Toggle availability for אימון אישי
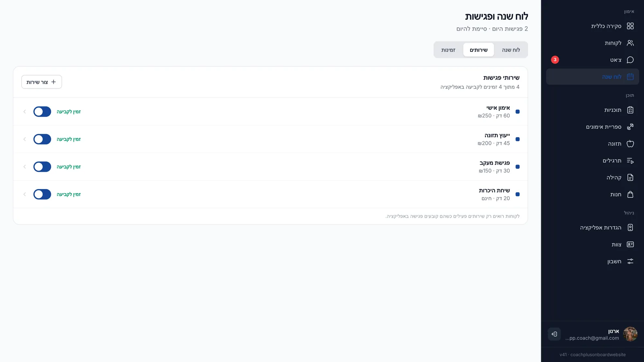This screenshot has height=362, width=644. (42, 112)
